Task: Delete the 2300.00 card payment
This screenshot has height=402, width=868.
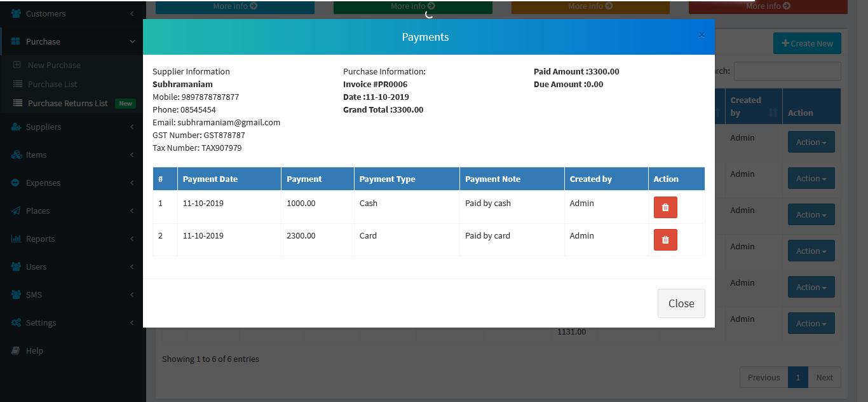Action: click(665, 240)
